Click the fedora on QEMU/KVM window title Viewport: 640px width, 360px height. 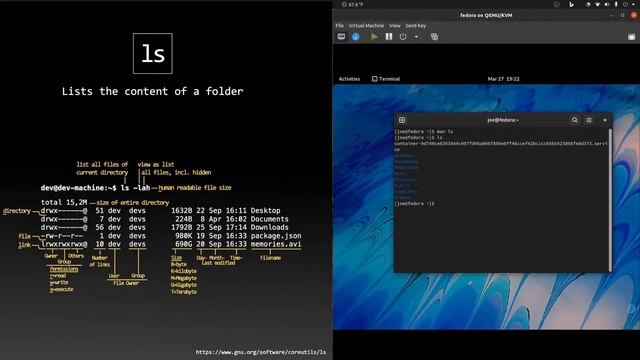tap(486, 15)
